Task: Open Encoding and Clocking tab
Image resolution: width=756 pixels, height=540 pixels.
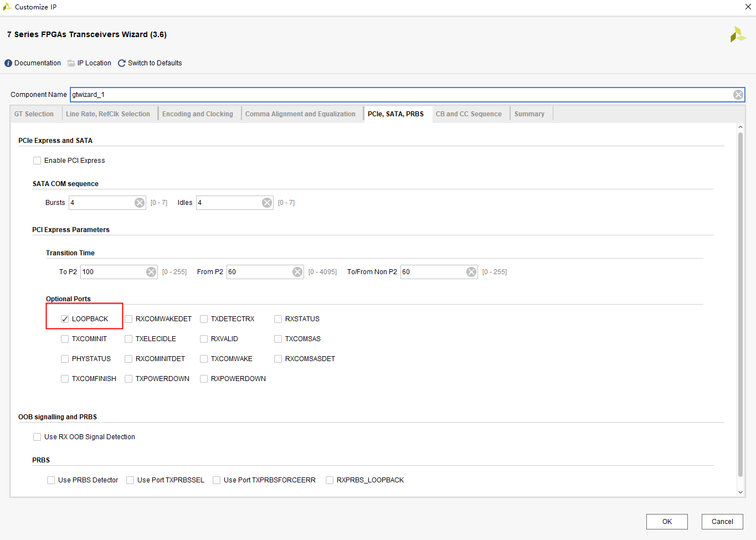Action: coord(198,114)
